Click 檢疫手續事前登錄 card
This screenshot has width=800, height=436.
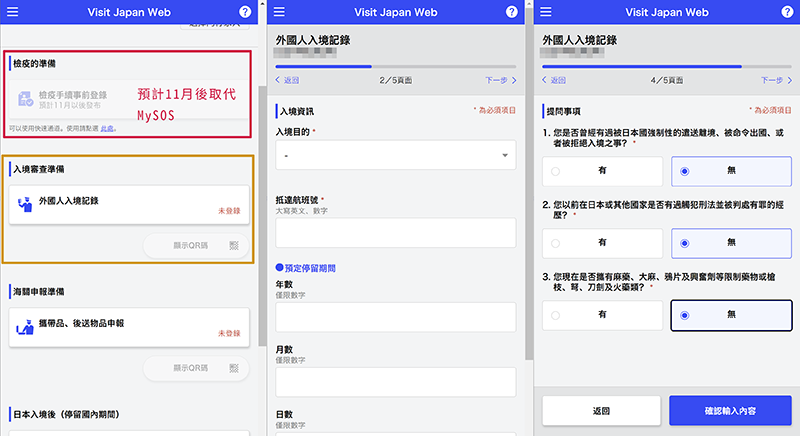[129, 99]
